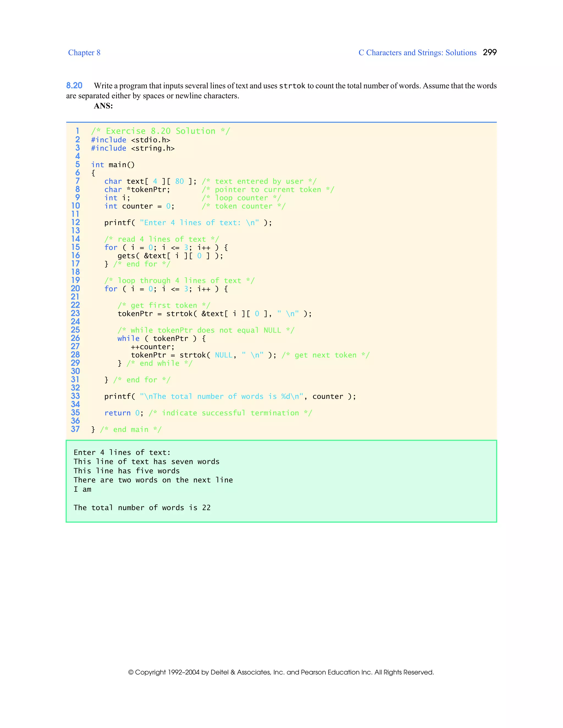Image resolution: width=563 pixels, height=728 pixels.
Task: Click the Deitel copyright notice in the footer
Action: coord(281,672)
